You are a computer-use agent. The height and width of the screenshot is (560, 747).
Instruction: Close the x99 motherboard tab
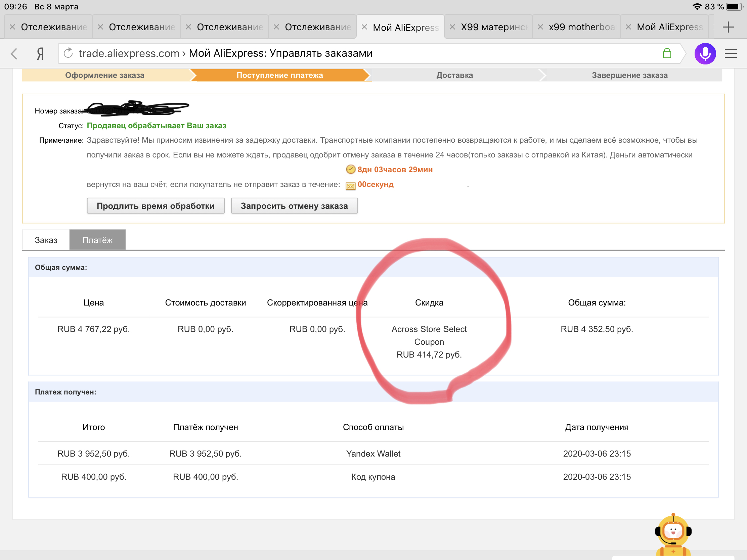[x=540, y=27]
